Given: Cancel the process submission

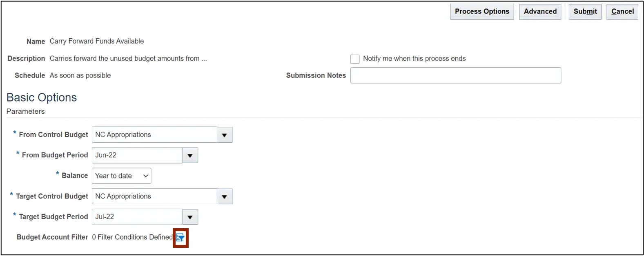Looking at the screenshot, I should click(x=622, y=11).
